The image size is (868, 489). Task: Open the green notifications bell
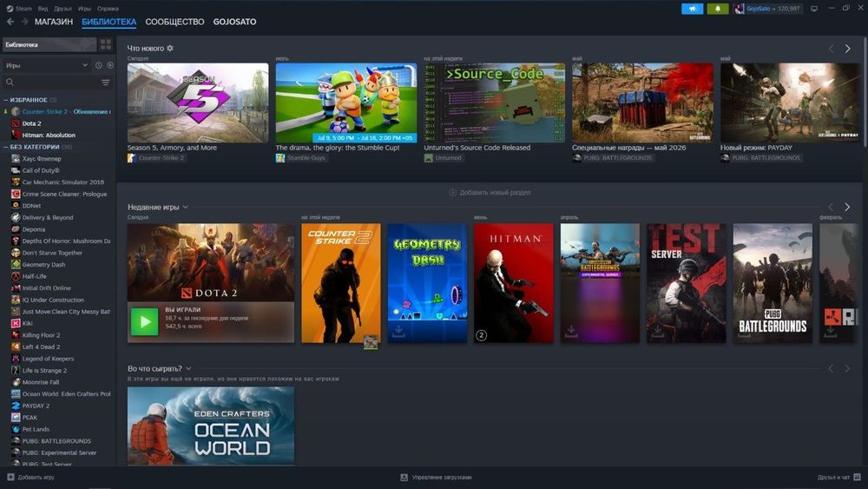(x=718, y=9)
